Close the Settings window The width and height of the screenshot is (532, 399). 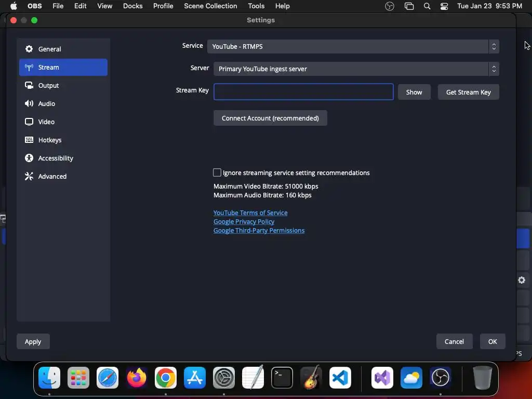click(14, 20)
